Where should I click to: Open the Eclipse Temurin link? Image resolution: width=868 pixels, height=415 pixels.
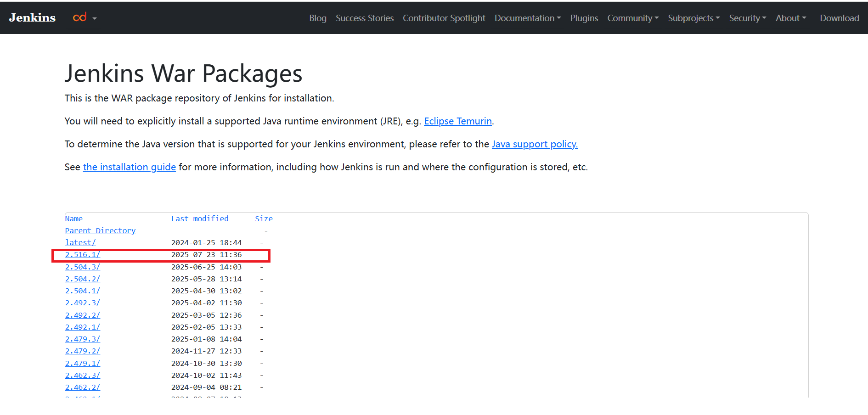point(458,121)
